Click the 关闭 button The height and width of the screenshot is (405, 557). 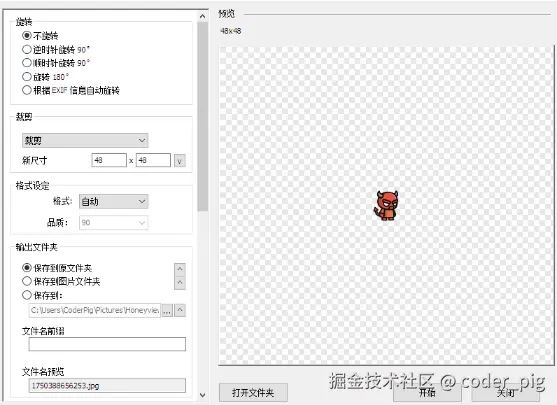click(x=506, y=393)
